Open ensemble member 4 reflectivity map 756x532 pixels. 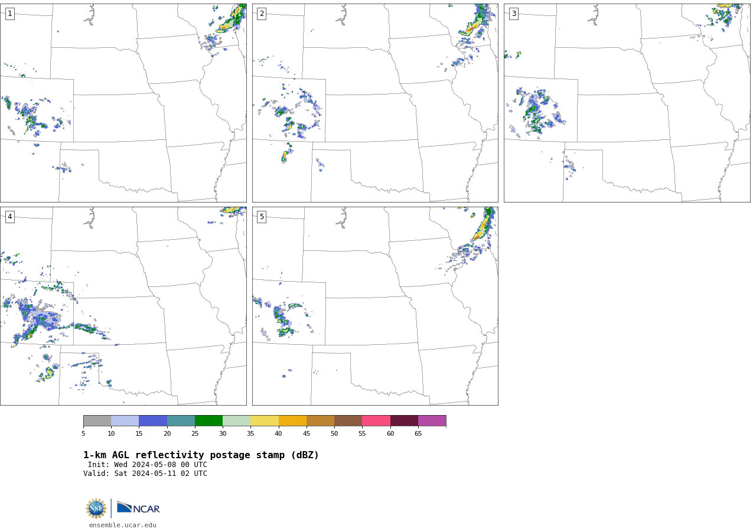[x=123, y=306]
